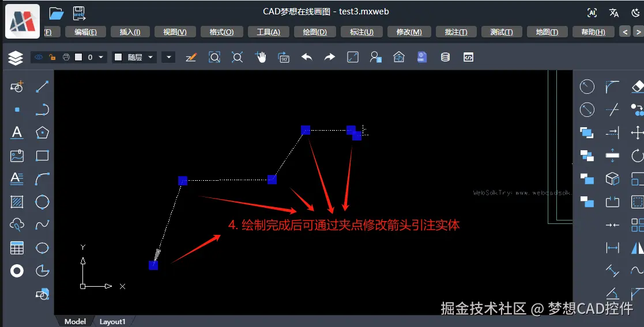Open the 视图(V) menu
The image size is (644, 327).
[175, 32]
